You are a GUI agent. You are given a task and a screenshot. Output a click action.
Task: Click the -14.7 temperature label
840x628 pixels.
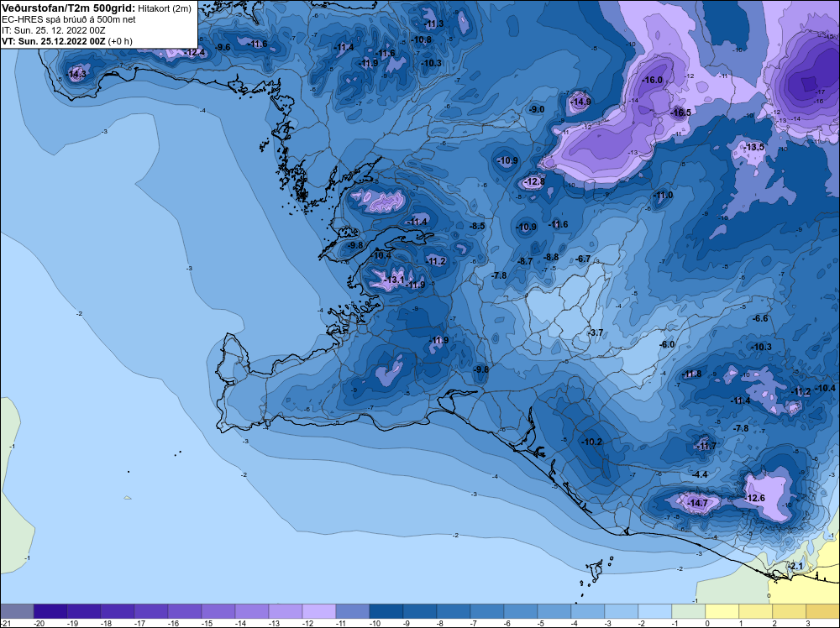click(x=698, y=503)
